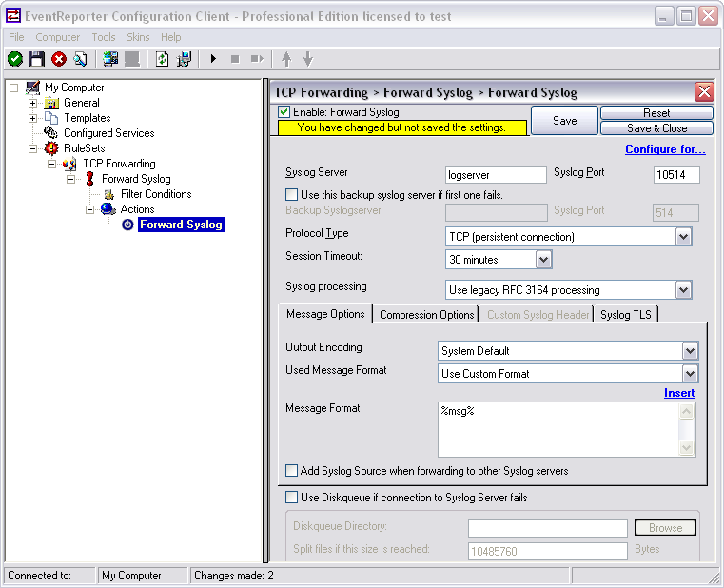
Task: Switch to the Syslog TLS tab
Action: [626, 315]
